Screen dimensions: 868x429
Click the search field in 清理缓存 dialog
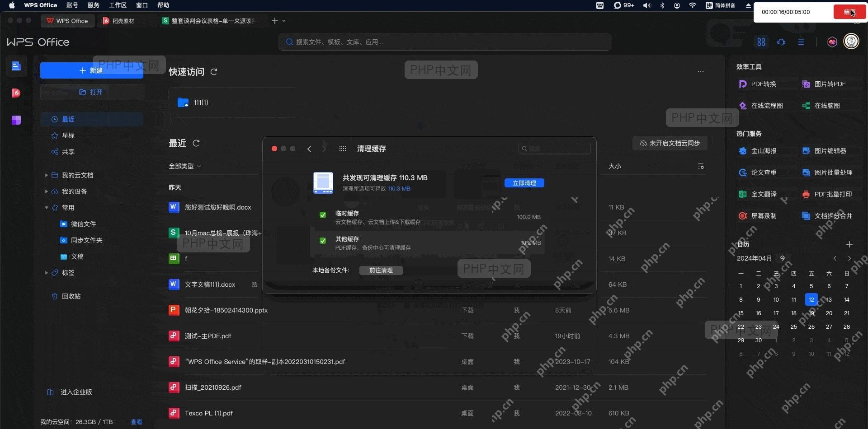point(555,149)
